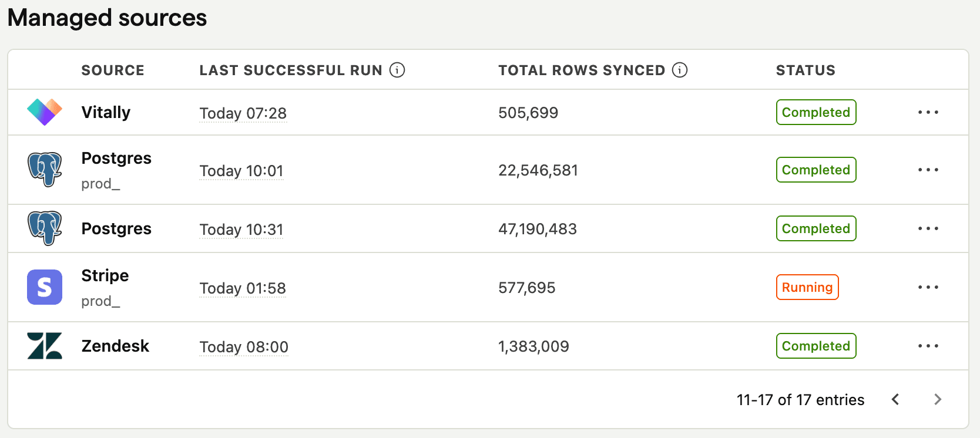Click the Postgres name in the 10:31 row
980x438 pixels.
point(116,229)
